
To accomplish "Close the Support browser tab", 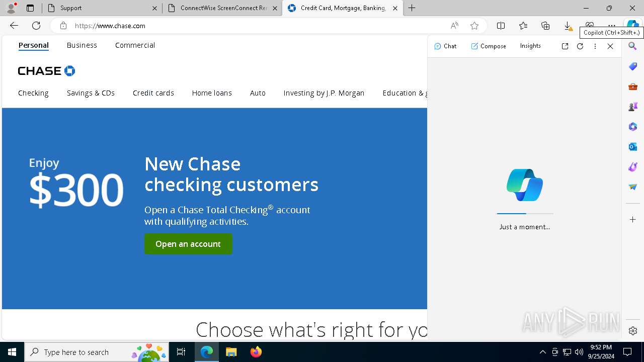I will [154, 8].
